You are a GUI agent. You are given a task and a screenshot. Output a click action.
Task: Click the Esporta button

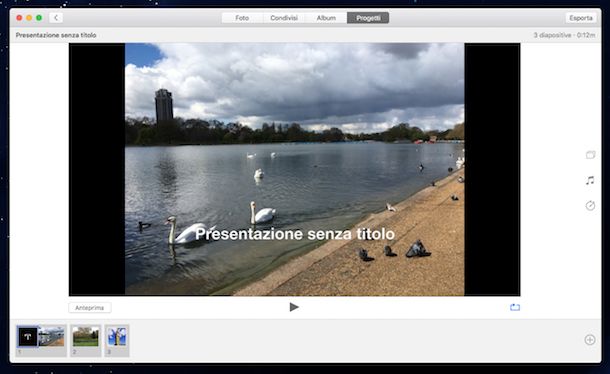[580, 18]
